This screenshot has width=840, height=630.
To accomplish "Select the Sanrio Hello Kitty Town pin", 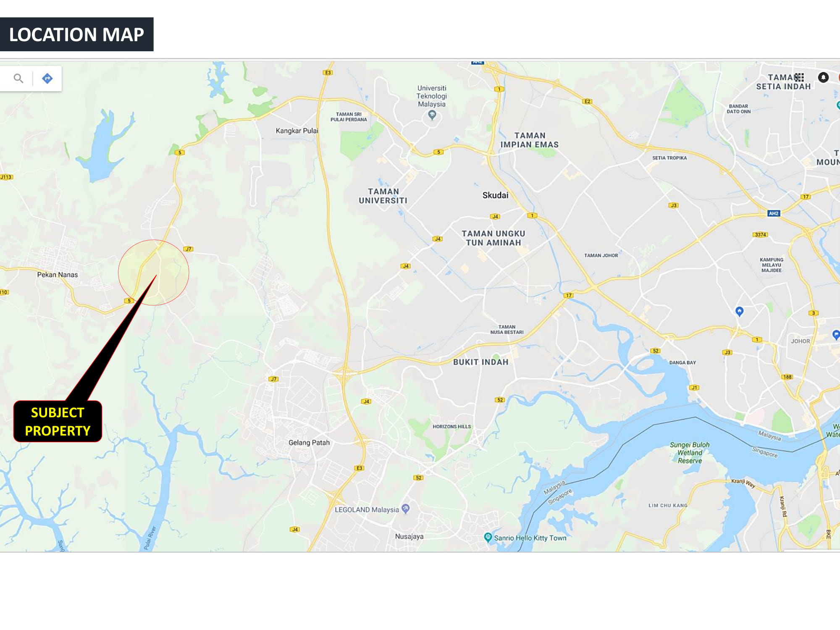I will click(x=488, y=537).
